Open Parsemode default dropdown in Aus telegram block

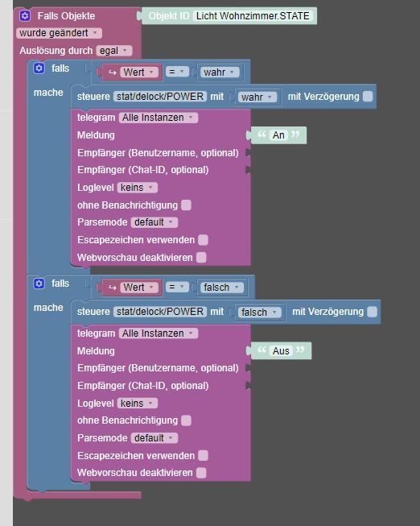(154, 438)
